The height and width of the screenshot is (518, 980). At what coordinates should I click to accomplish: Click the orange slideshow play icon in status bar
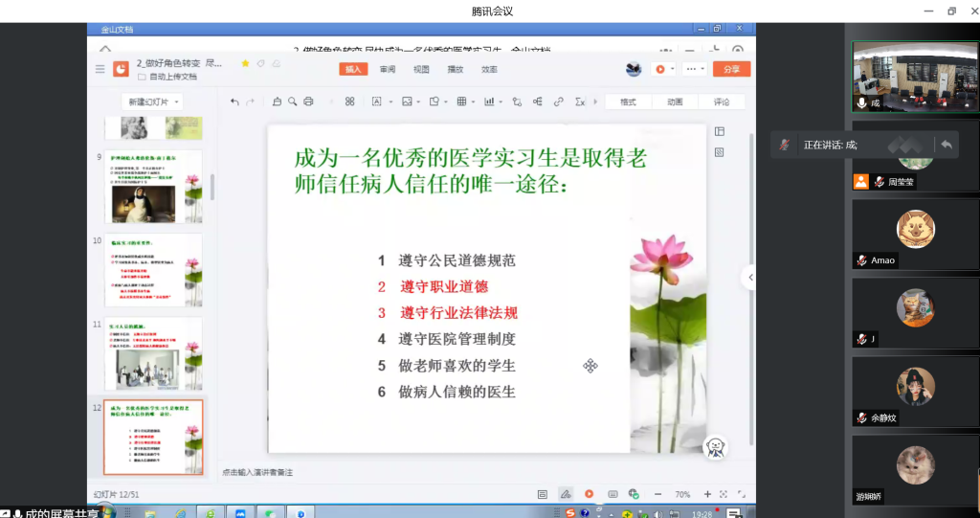click(590, 494)
